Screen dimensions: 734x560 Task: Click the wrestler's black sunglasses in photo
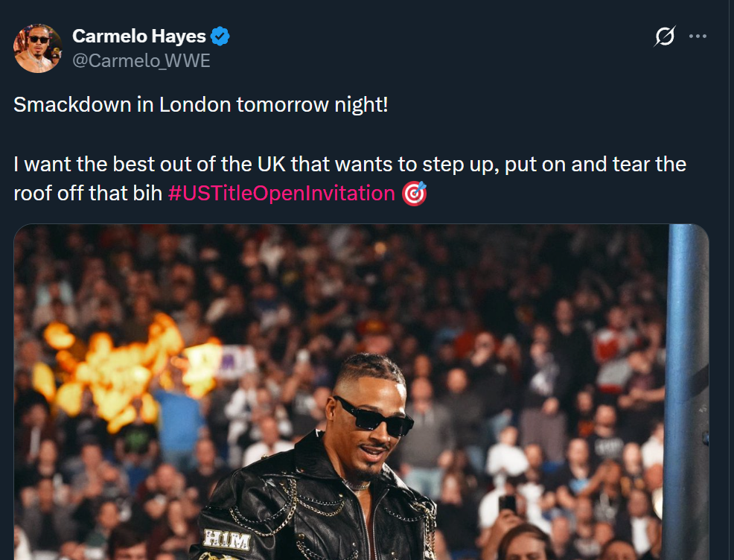point(374,416)
